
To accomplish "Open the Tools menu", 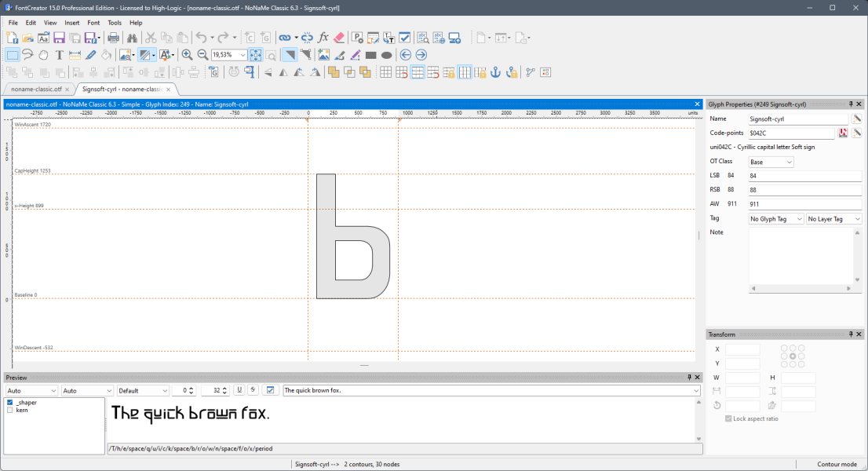I will pos(115,23).
